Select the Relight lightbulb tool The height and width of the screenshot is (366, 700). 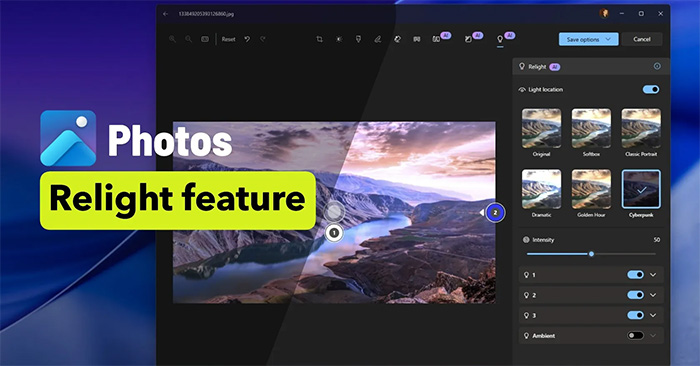[500, 39]
